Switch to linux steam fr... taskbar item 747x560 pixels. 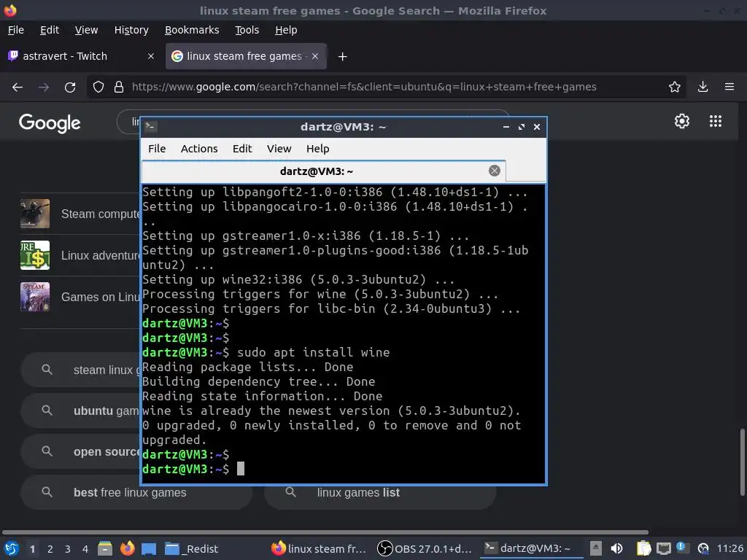(319, 549)
